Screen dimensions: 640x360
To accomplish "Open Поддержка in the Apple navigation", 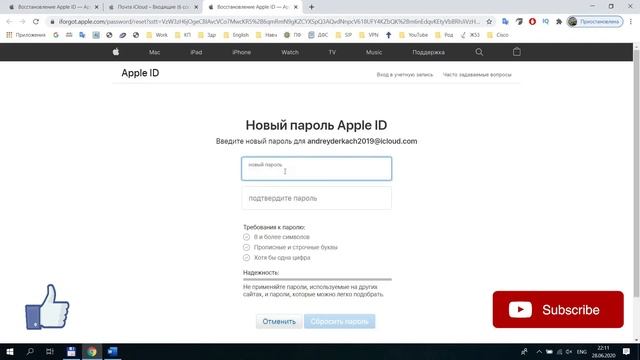I will pyautogui.click(x=429, y=52).
